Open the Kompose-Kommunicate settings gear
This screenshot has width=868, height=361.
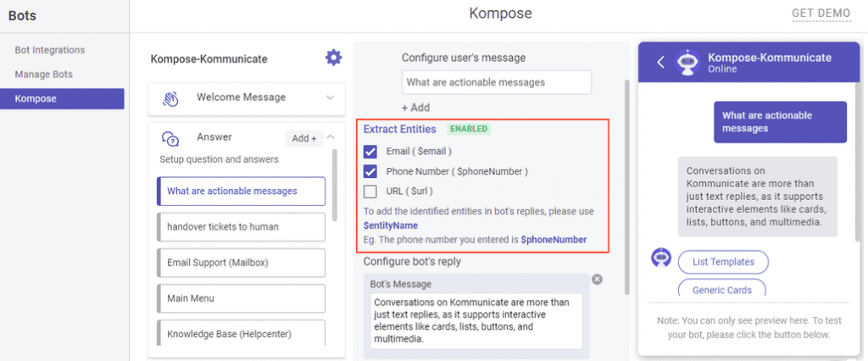pos(333,58)
